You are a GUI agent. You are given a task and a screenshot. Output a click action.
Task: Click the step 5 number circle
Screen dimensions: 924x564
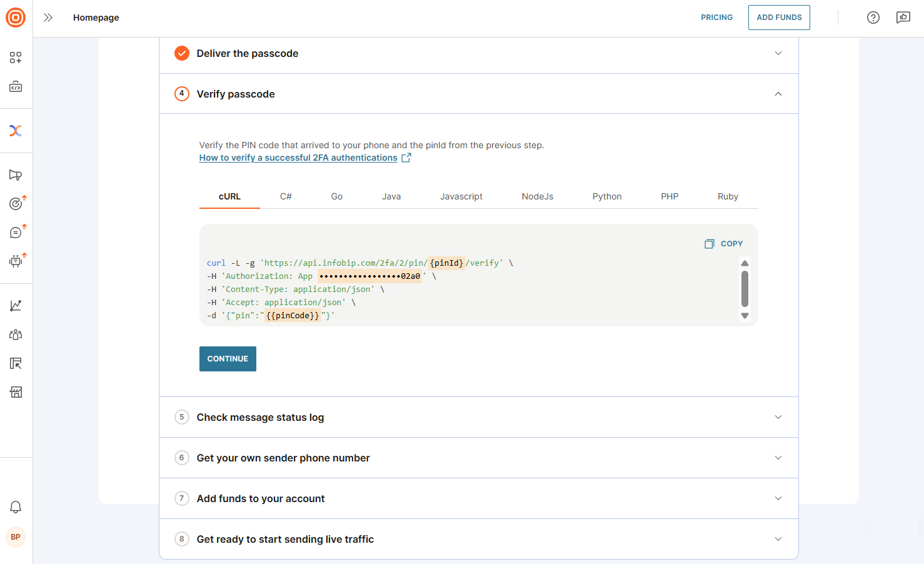point(182,417)
